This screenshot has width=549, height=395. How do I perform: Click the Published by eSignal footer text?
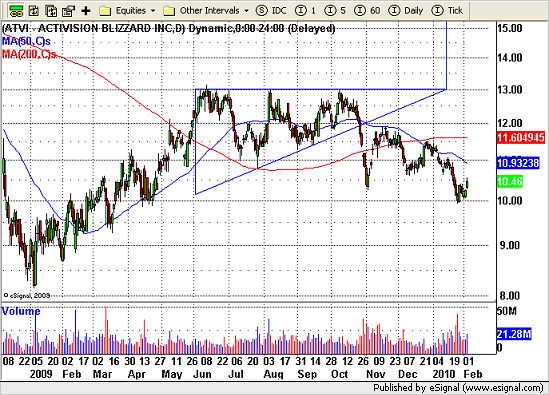[458, 388]
